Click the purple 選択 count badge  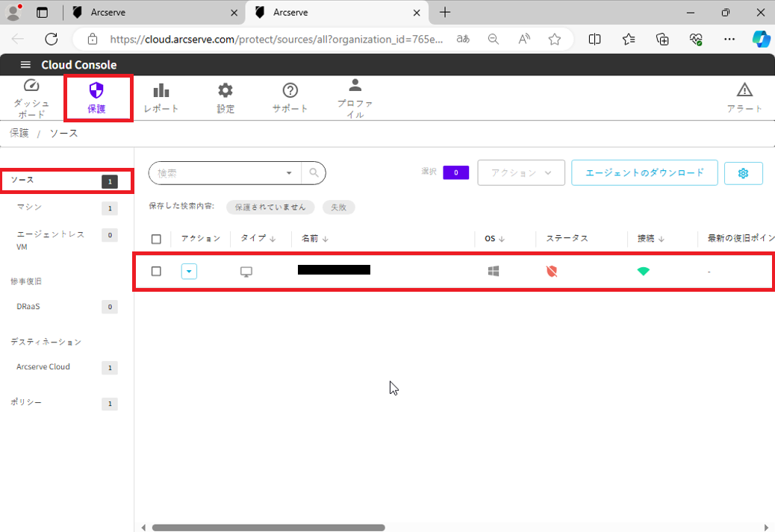[x=455, y=172]
